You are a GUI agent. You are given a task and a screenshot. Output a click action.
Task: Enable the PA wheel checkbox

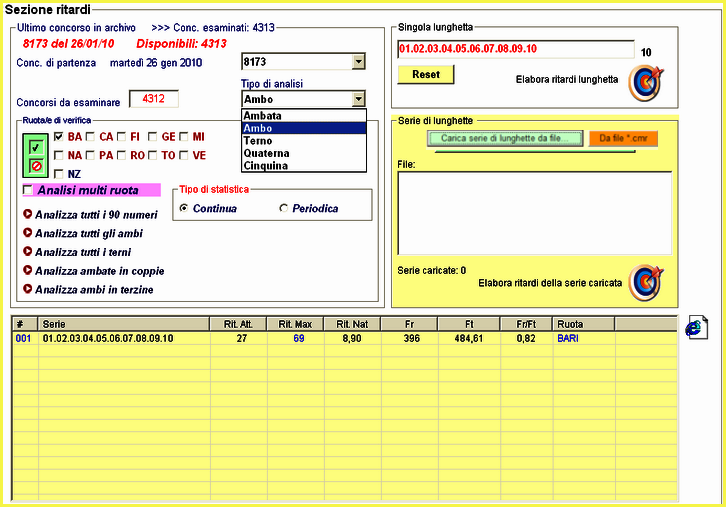coord(90,155)
